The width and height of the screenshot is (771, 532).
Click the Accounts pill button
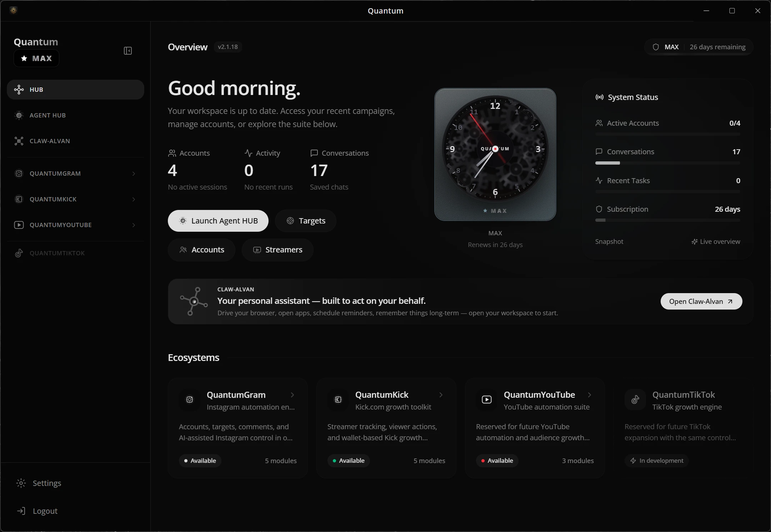[201, 250]
